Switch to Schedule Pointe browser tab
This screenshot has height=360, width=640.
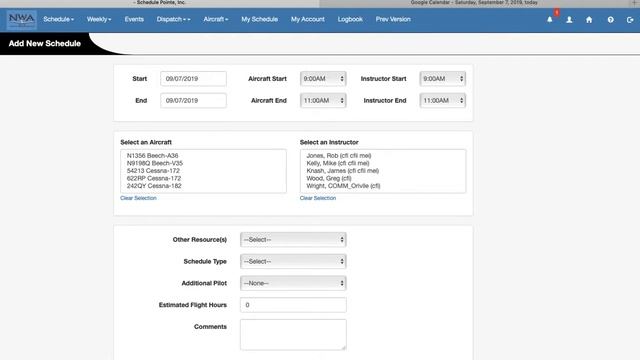coord(159,3)
